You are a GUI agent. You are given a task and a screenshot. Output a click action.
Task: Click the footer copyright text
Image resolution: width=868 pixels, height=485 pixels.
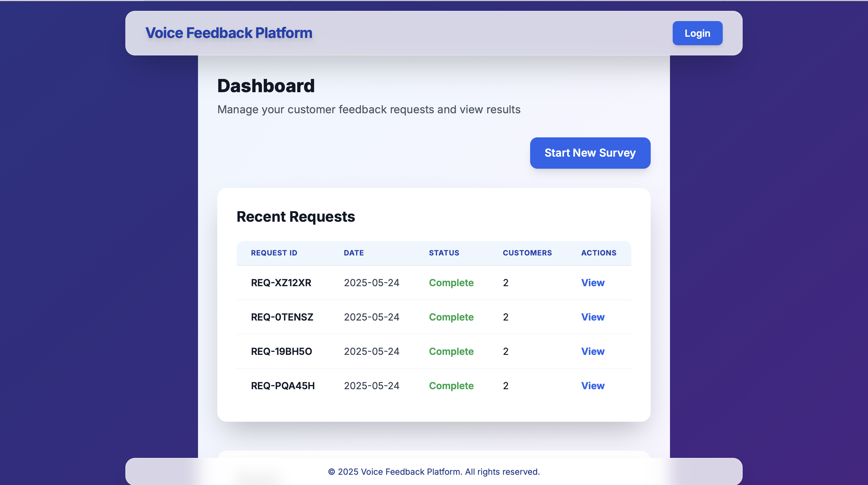tap(434, 471)
